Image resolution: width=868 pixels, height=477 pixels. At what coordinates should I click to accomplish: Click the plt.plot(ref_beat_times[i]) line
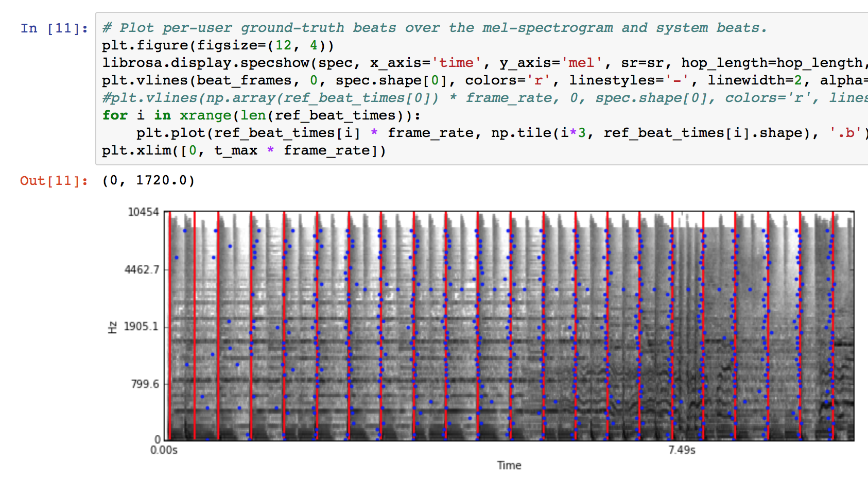(x=360, y=133)
